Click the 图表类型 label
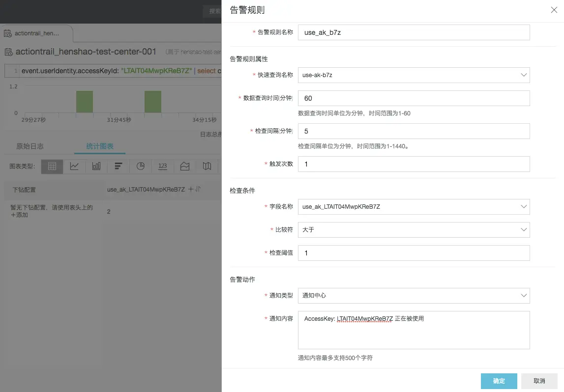Viewport: 564px width, 392px height. click(x=22, y=167)
